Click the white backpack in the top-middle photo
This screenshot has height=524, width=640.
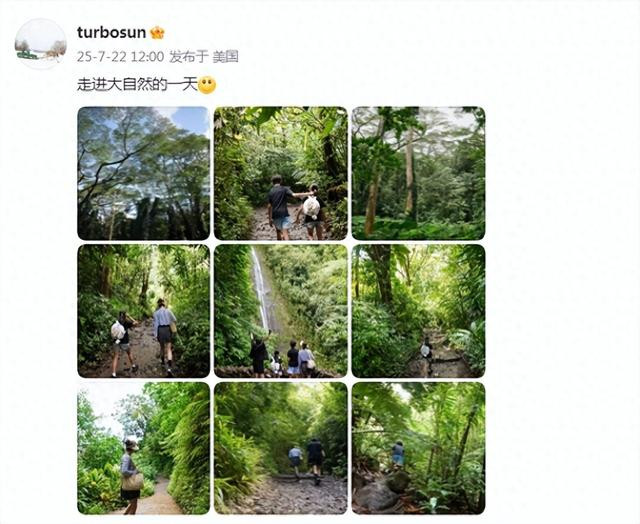pos(311,207)
